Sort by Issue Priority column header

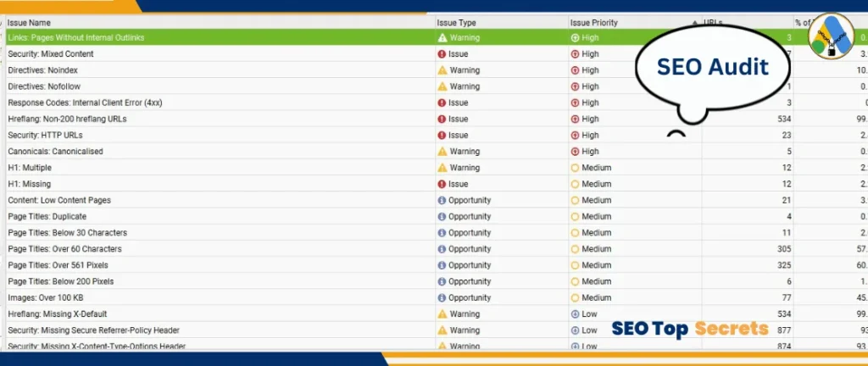pyautogui.click(x=595, y=23)
